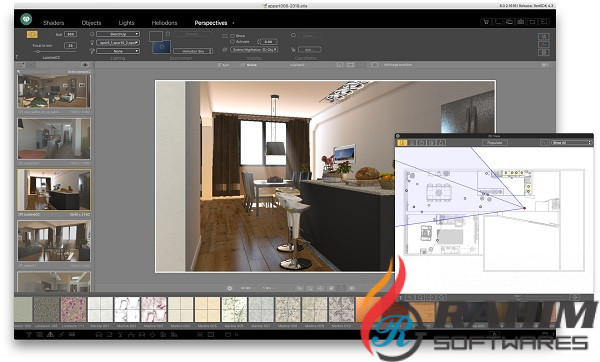Click the warning triangle catalog icon in bottom bar
This screenshot has width=600, height=362.
click(50, 334)
